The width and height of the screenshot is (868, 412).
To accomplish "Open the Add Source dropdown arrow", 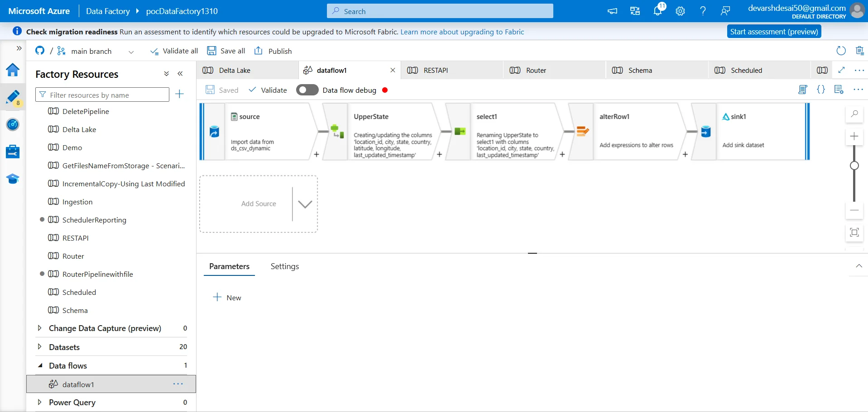I will click(x=305, y=204).
